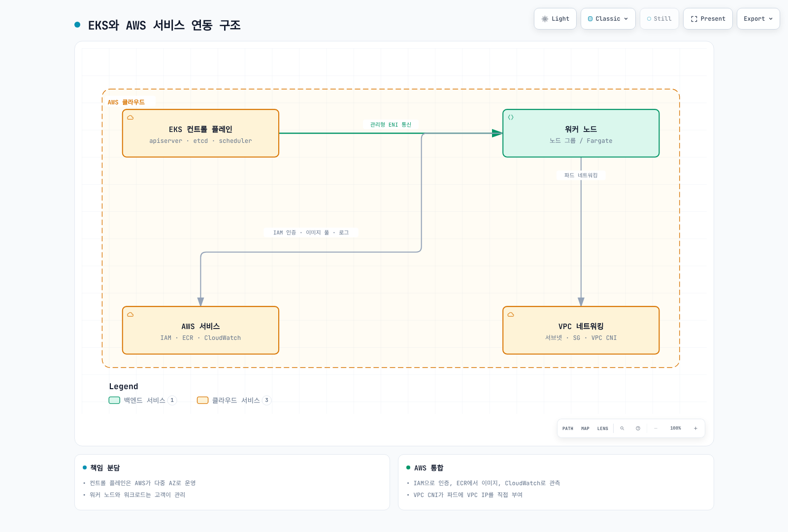Click the 관리형 ENI 통신 edge label
The image size is (788, 532).
tap(391, 125)
